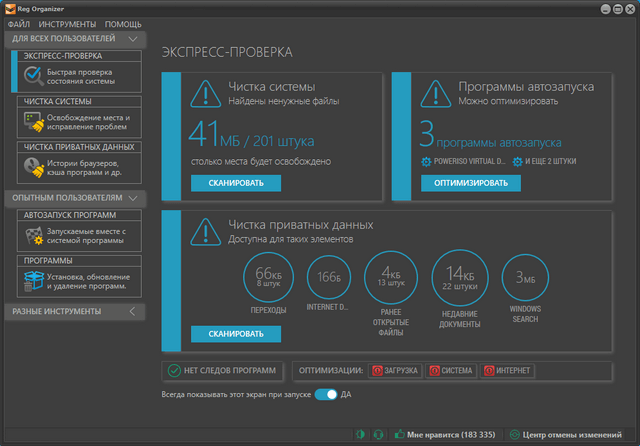Click the contrast theme icon in status bar

point(361,435)
